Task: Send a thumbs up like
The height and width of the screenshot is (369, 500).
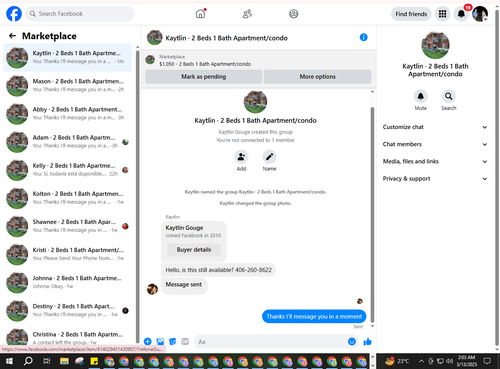Action: (x=367, y=341)
